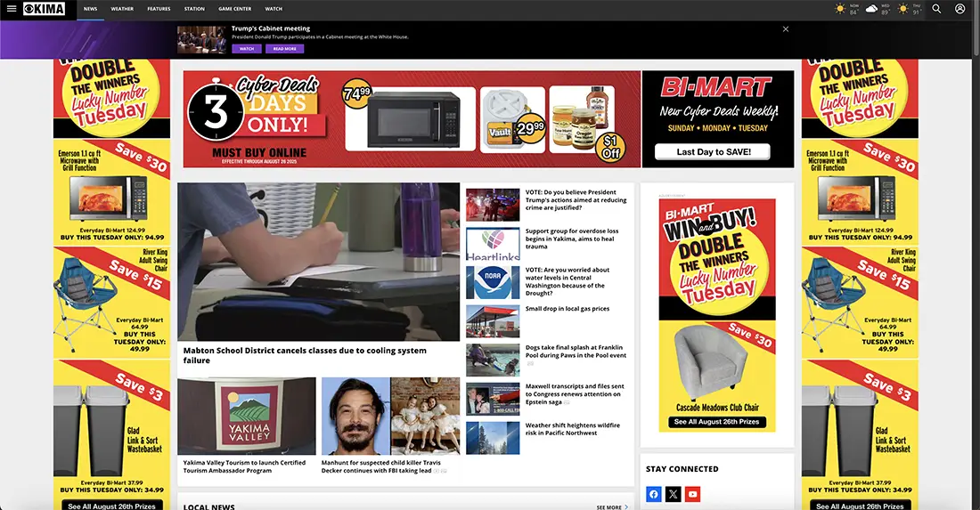980x510 pixels.
Task: Open Maxwell transcripts Epstein saga story
Action: [575, 394]
